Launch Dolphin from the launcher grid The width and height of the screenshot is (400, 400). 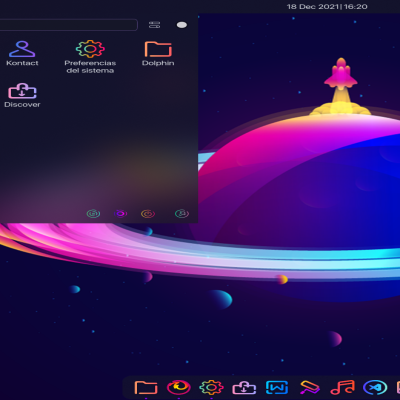click(x=158, y=53)
